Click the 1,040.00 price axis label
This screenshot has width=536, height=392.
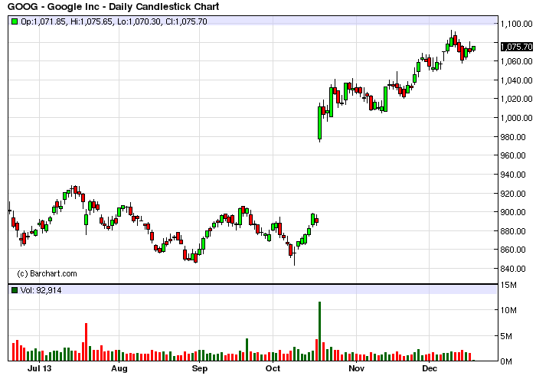click(x=517, y=80)
